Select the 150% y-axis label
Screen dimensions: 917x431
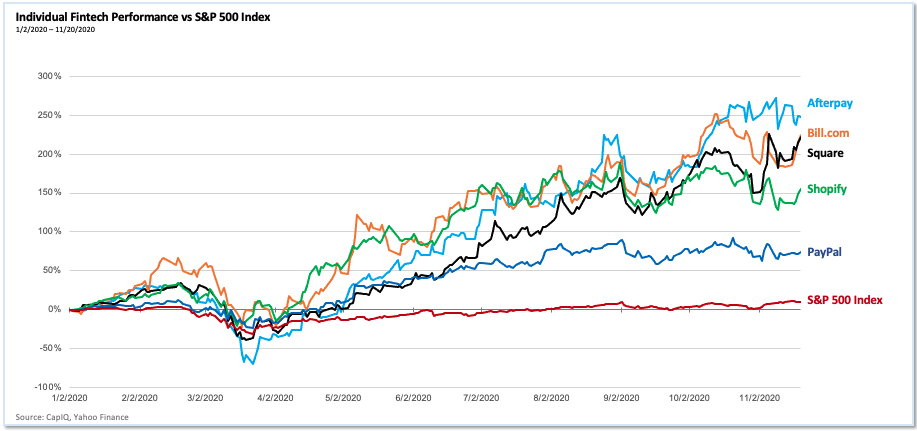point(50,192)
